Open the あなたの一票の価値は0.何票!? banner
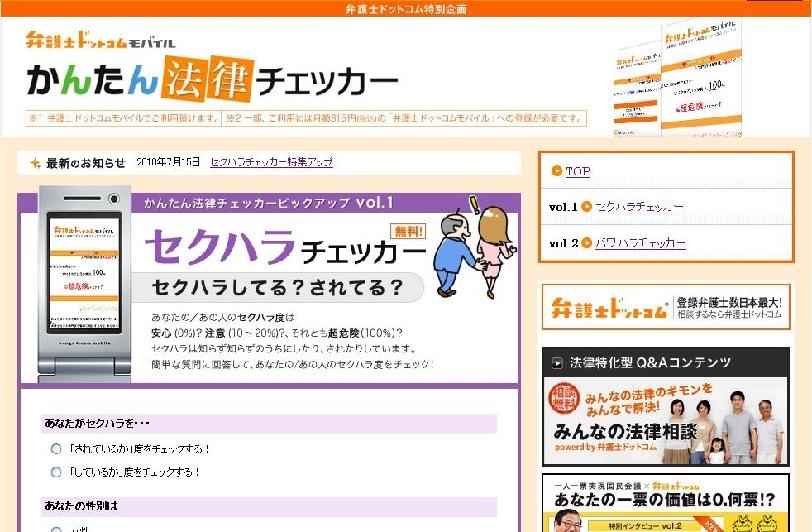Image resolution: width=812 pixels, height=532 pixels. 666,503
